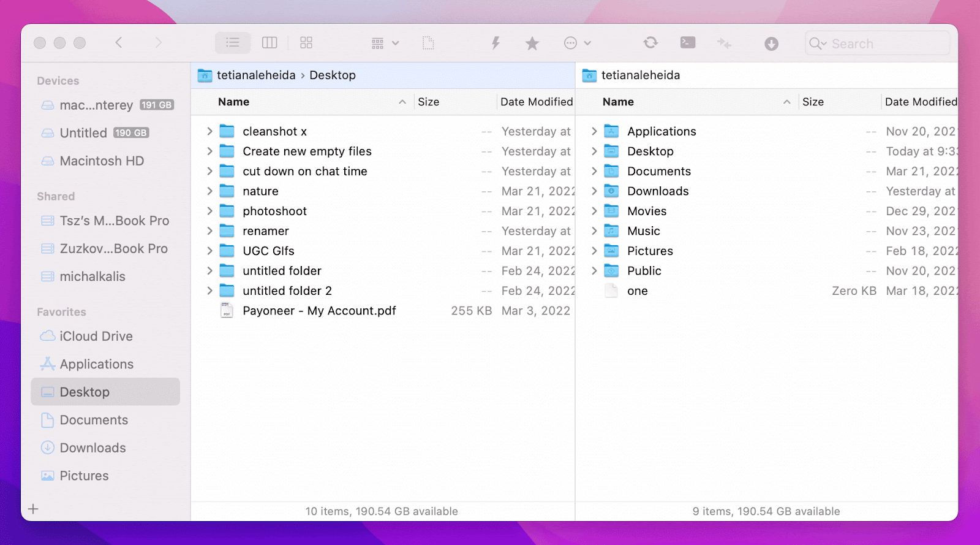This screenshot has height=545, width=980.
Task: Expand the UGC GIfs folder
Action: coord(209,251)
